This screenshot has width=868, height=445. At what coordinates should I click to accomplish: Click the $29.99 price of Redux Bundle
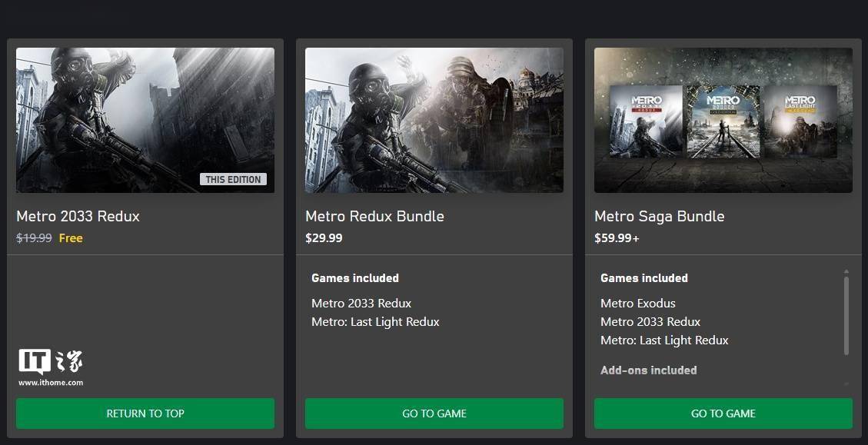[324, 238]
